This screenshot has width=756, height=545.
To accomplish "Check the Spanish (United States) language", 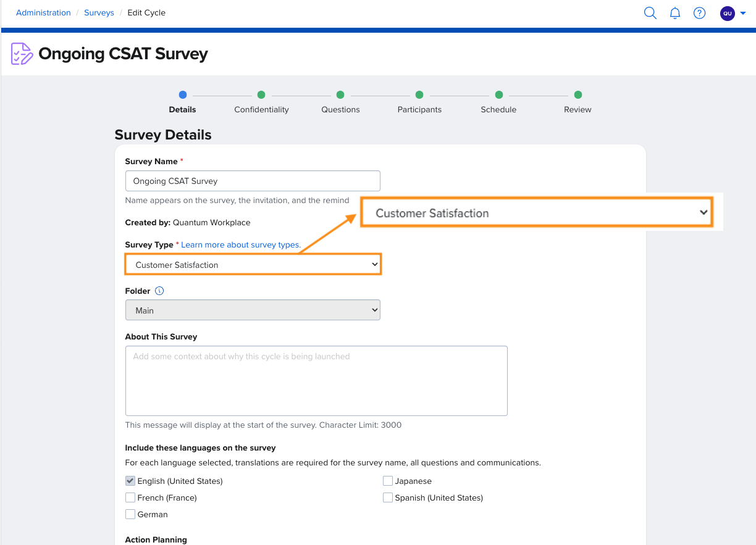I will click(388, 497).
